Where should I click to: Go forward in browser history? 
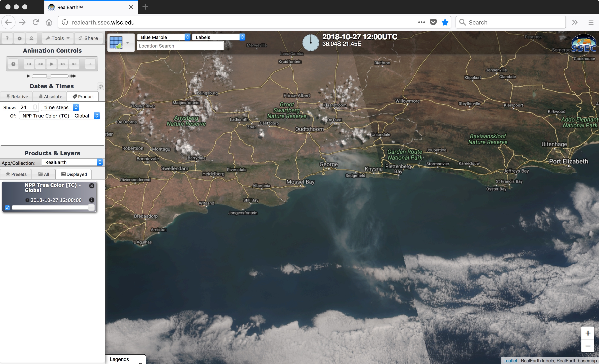click(x=22, y=22)
